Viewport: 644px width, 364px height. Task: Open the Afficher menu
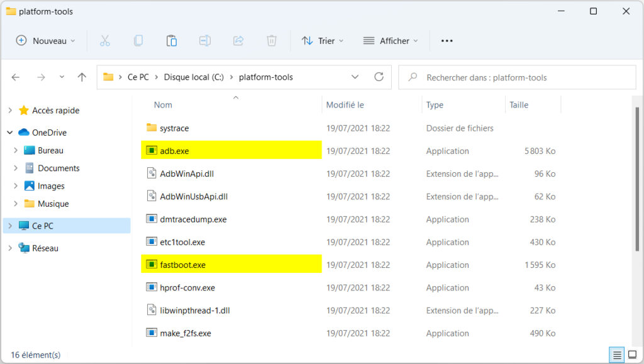[x=391, y=40]
